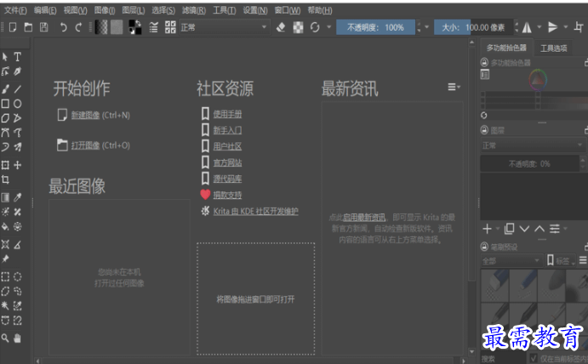Image resolution: width=588 pixels, height=364 pixels.
Task: Switch to the 多功能拾色器 tab
Action: tap(506, 48)
